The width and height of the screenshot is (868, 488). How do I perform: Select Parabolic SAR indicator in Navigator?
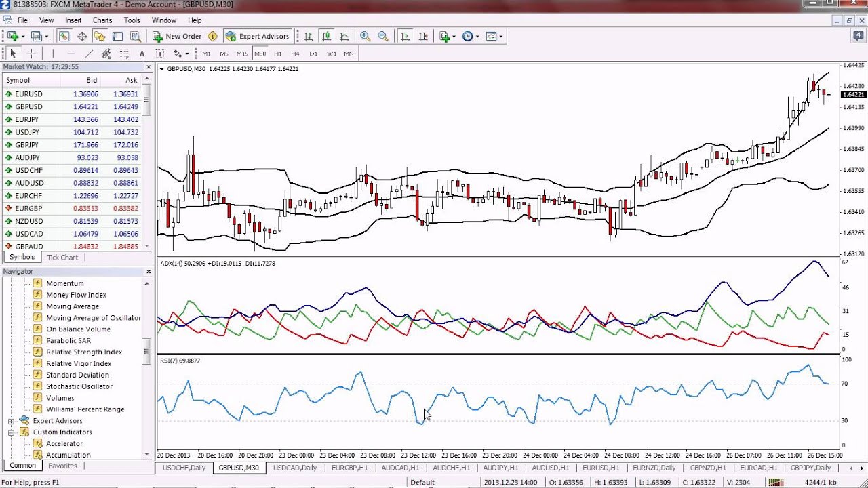click(x=68, y=341)
